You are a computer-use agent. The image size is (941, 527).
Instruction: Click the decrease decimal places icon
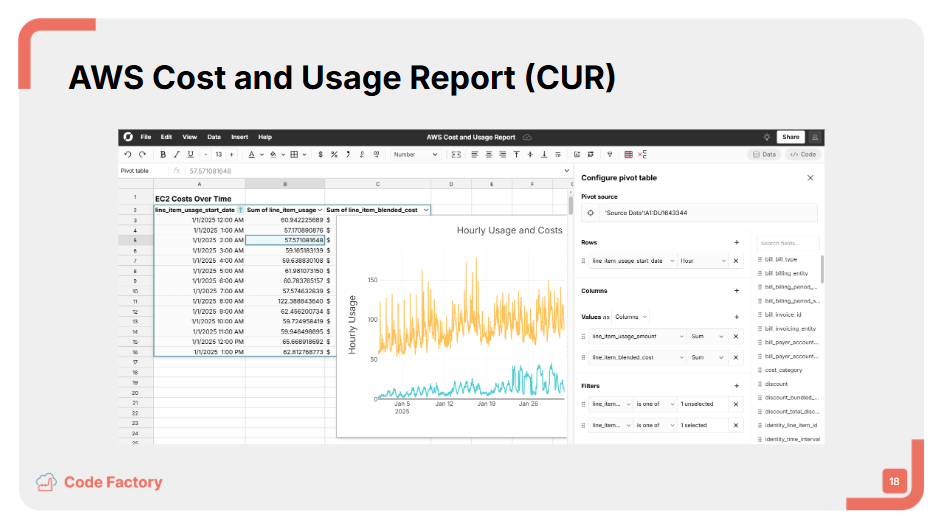(x=362, y=155)
